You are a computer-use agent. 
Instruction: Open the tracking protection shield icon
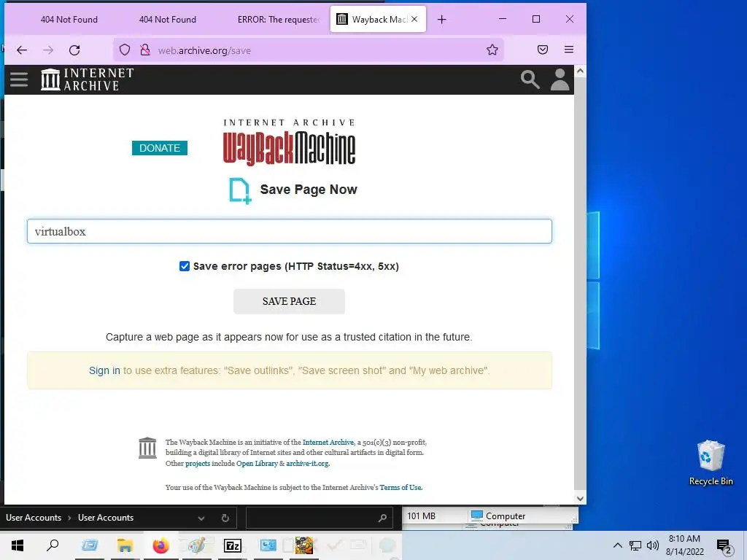pyautogui.click(x=125, y=50)
